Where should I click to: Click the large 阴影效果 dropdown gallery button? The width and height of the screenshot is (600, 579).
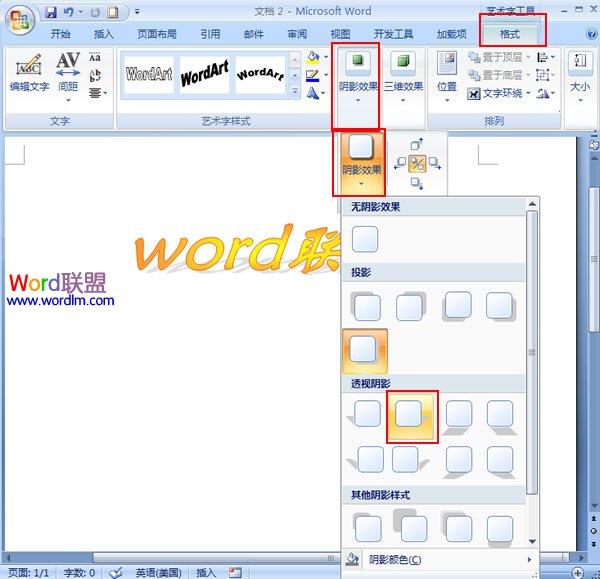pyautogui.click(x=361, y=162)
